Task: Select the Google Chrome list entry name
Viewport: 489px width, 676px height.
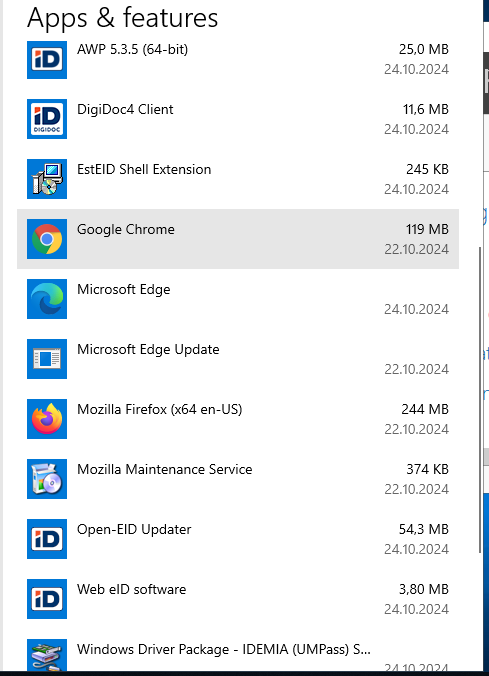Action: click(125, 229)
